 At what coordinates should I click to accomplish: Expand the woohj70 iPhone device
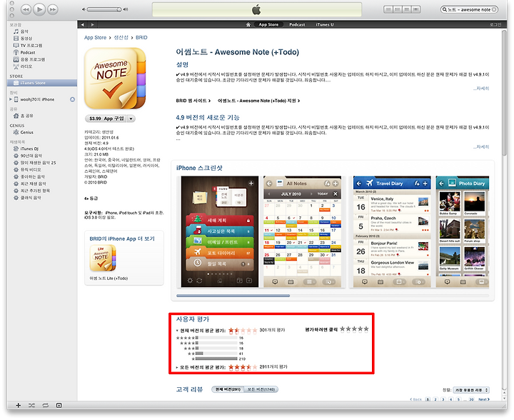(x=11, y=99)
